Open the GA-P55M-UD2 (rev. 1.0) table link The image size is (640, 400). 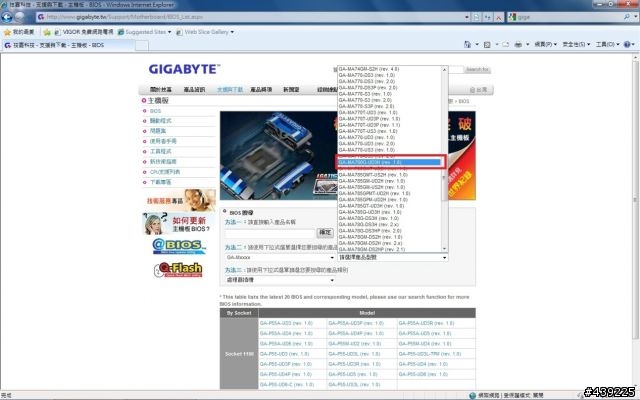(354, 344)
